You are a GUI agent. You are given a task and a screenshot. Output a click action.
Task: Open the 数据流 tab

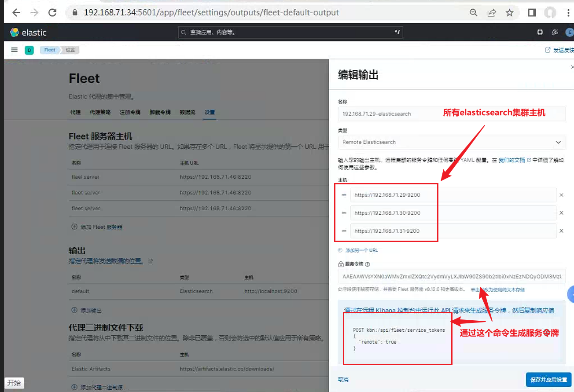click(188, 112)
